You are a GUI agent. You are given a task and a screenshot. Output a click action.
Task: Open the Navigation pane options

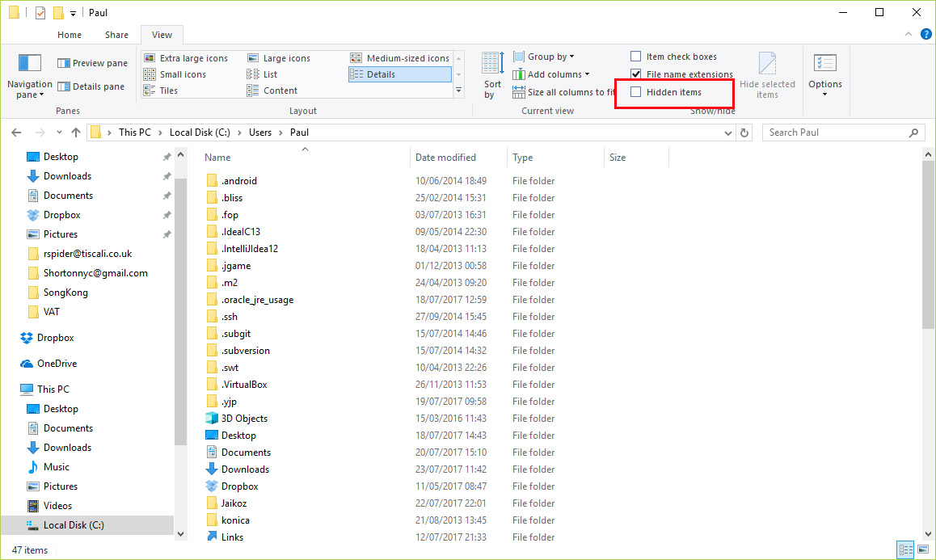[x=29, y=74]
